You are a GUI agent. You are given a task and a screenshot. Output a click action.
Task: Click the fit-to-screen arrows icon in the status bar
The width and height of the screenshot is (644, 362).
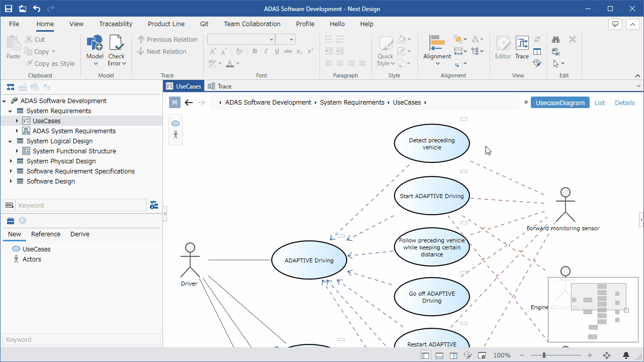607,355
